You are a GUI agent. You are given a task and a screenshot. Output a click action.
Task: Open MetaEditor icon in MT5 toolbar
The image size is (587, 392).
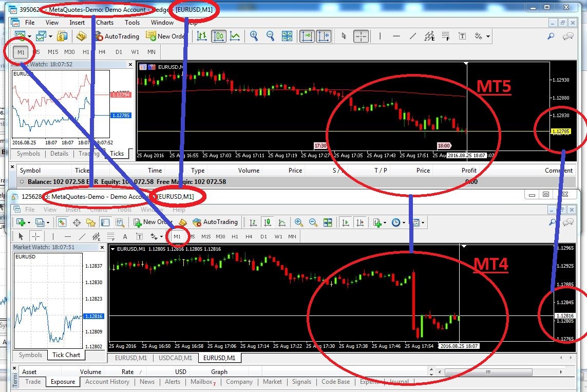pos(81,36)
